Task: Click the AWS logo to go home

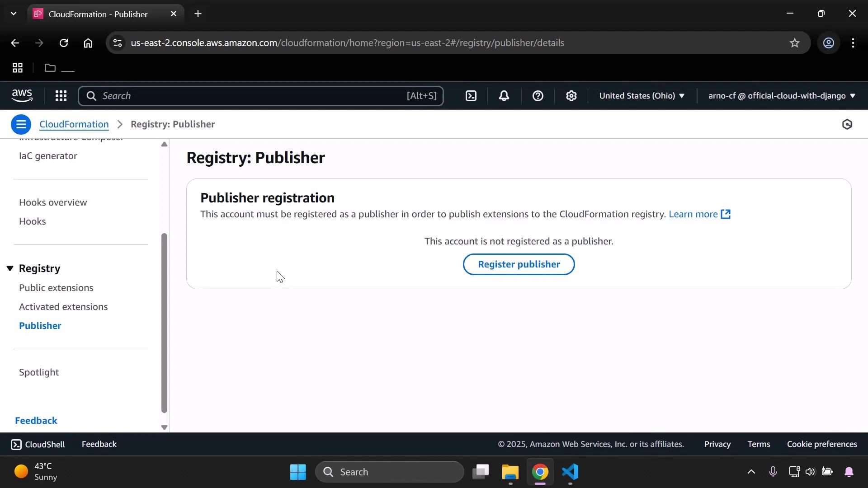Action: 22,95
